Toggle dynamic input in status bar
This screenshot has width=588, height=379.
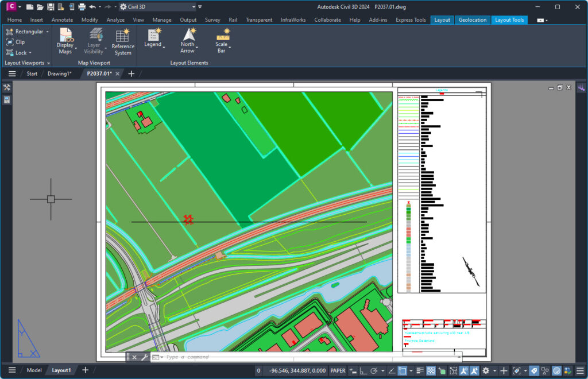point(353,371)
